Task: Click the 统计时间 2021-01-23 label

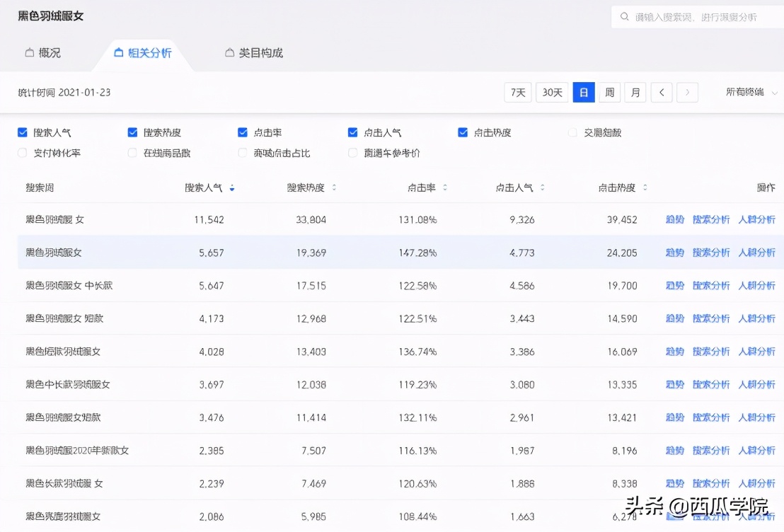Action: (x=64, y=93)
